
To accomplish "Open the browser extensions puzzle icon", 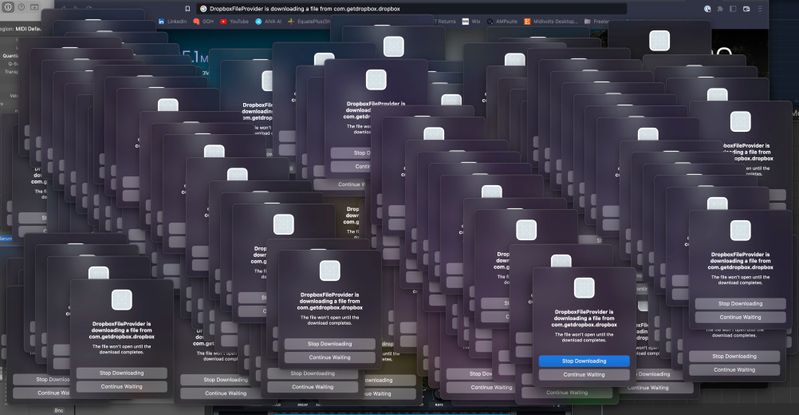I will coord(720,9).
